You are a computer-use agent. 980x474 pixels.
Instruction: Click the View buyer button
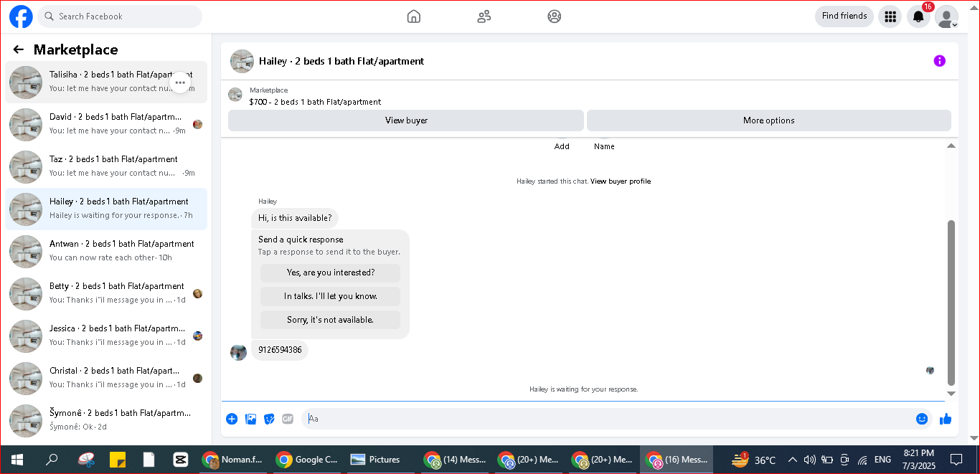406,120
